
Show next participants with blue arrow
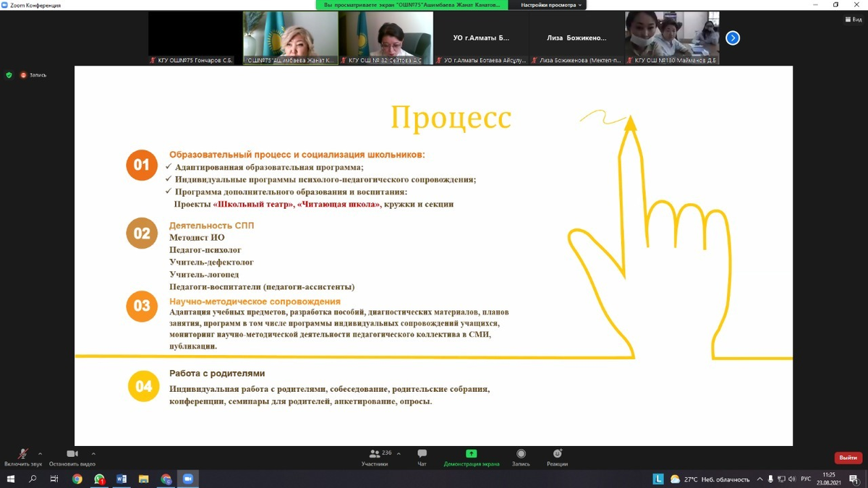click(x=733, y=38)
